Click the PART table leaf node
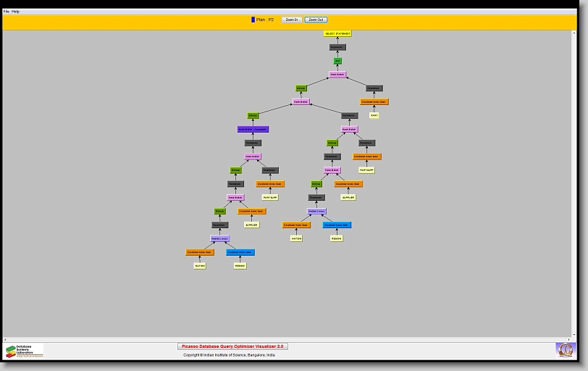Viewport: 588px width, 371px height. 374,115
